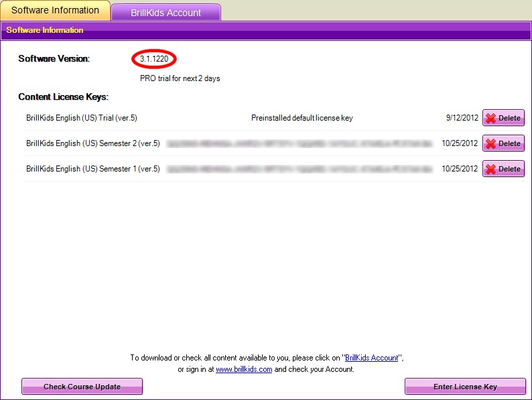The image size is (532, 400).
Task: Delete the Semester 1 license key
Action: point(503,169)
